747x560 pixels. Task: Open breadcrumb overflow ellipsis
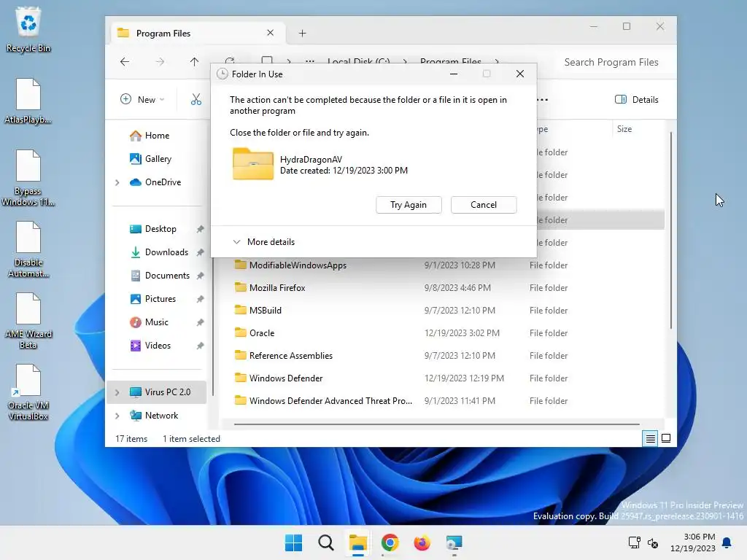[309, 62]
